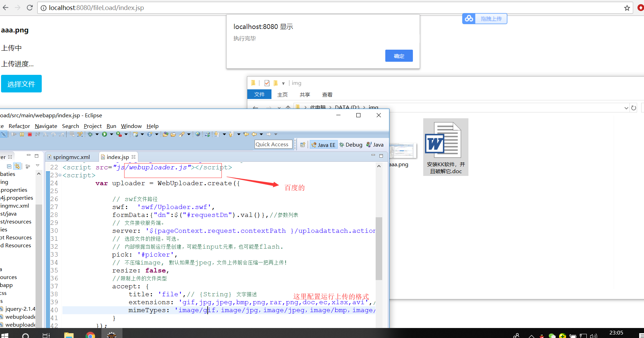Focus the Quick Access field

(x=274, y=144)
